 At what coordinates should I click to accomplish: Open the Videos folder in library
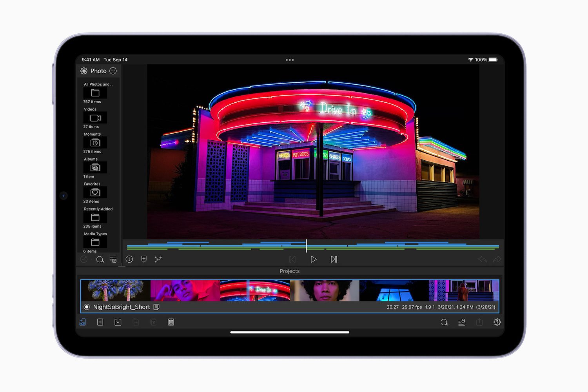(x=95, y=118)
